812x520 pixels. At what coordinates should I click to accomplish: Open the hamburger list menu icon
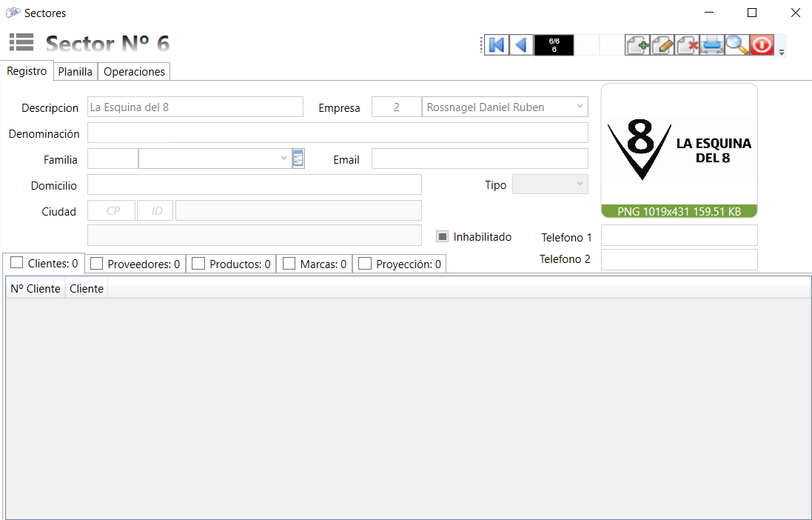point(21,42)
